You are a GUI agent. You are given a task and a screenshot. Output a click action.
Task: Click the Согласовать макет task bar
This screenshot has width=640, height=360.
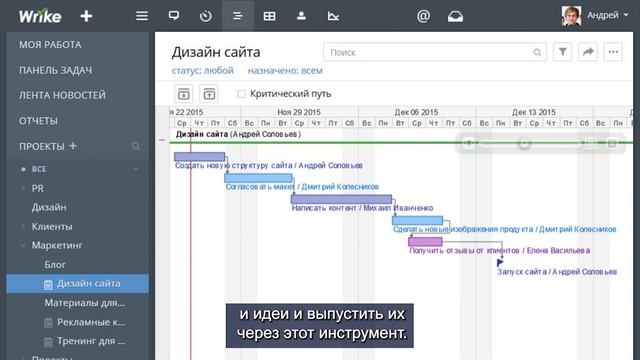point(258,178)
